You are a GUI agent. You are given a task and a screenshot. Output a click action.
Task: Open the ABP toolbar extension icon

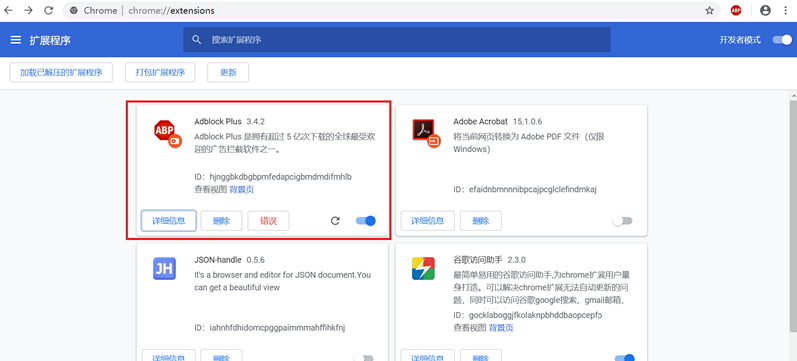coord(736,11)
